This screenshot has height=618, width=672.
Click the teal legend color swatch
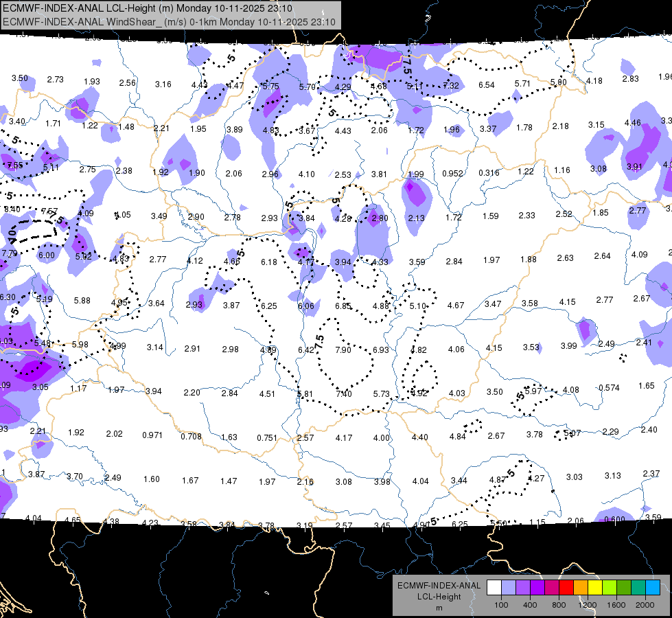pyautogui.click(x=638, y=588)
